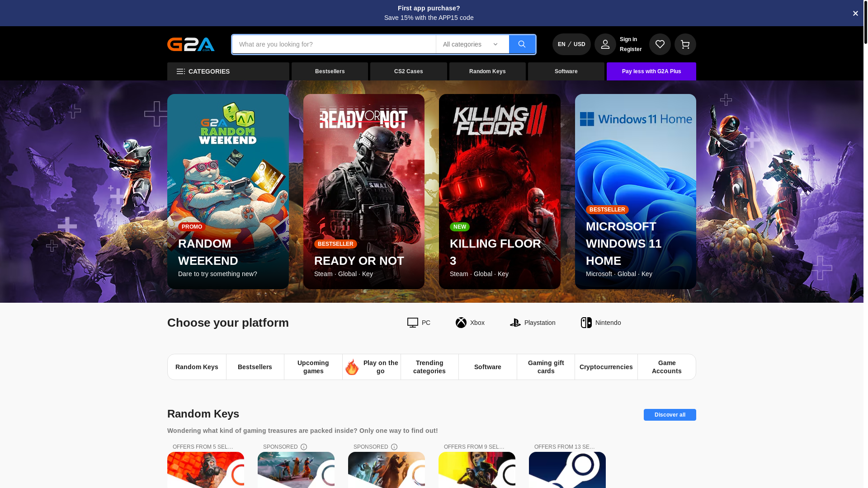Click Random Keys in the category strip
The image size is (868, 488).
coord(197,367)
